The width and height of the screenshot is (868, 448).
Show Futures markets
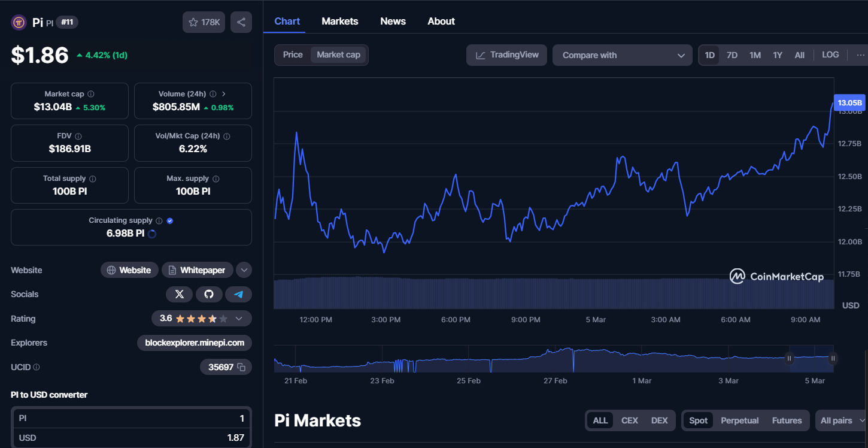click(787, 420)
